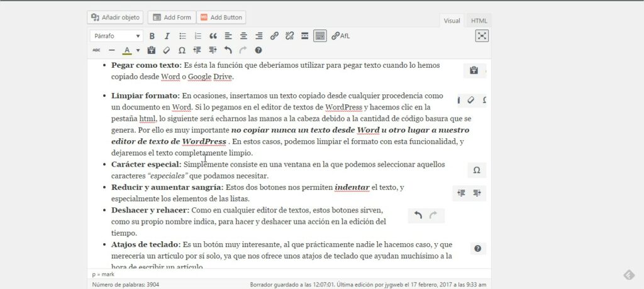Apply blockquote formatting
Screen dimensions: 644x289
point(213,36)
